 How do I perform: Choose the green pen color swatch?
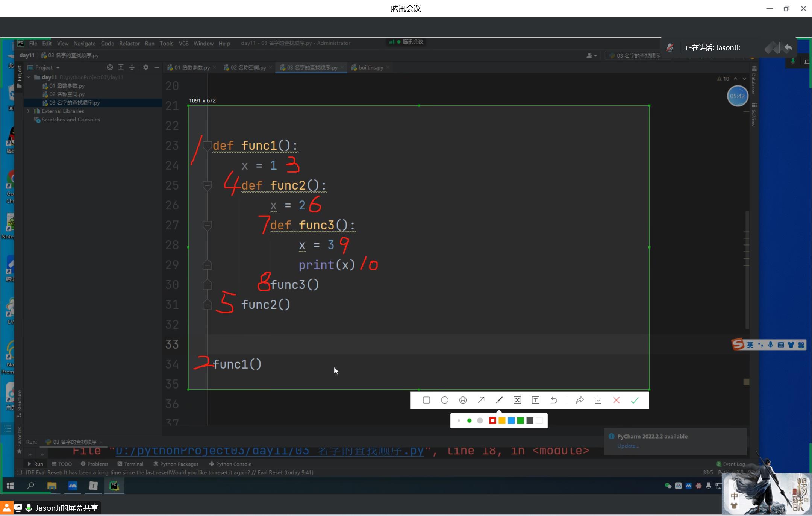tap(521, 420)
